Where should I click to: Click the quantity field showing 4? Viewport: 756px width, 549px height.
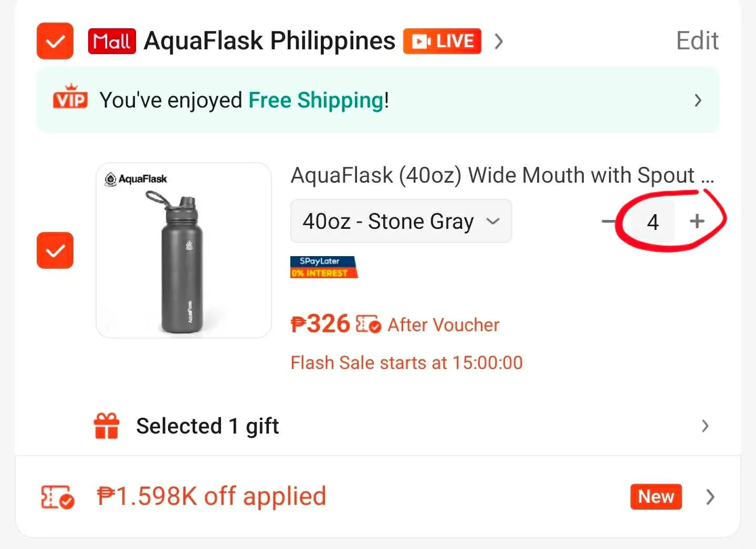653,221
